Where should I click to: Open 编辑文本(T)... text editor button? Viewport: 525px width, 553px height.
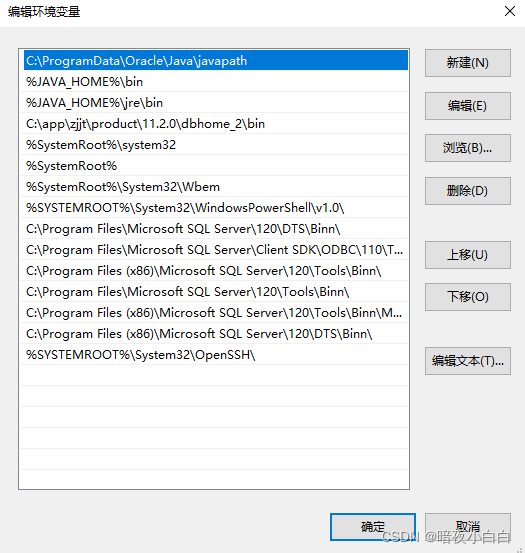click(468, 361)
